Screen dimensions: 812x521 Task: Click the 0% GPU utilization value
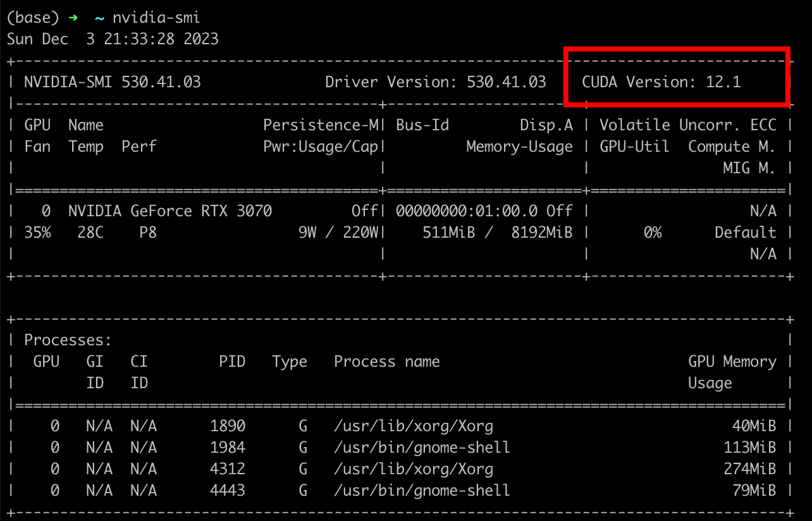point(652,233)
